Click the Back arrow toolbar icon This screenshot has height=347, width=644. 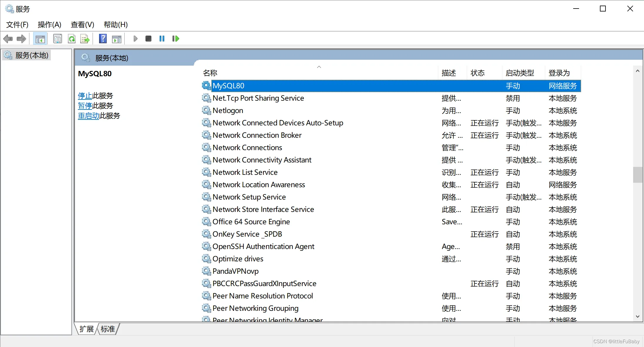8,39
